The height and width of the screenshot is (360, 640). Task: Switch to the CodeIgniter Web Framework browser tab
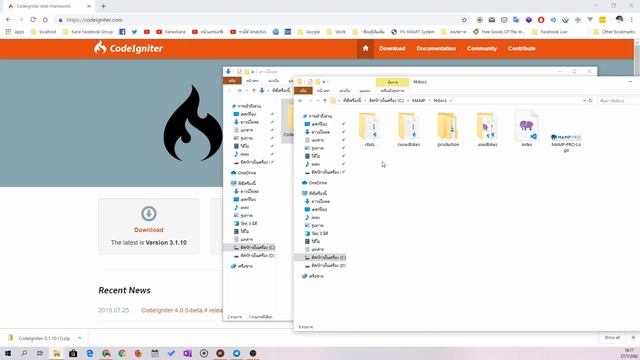point(48,6)
